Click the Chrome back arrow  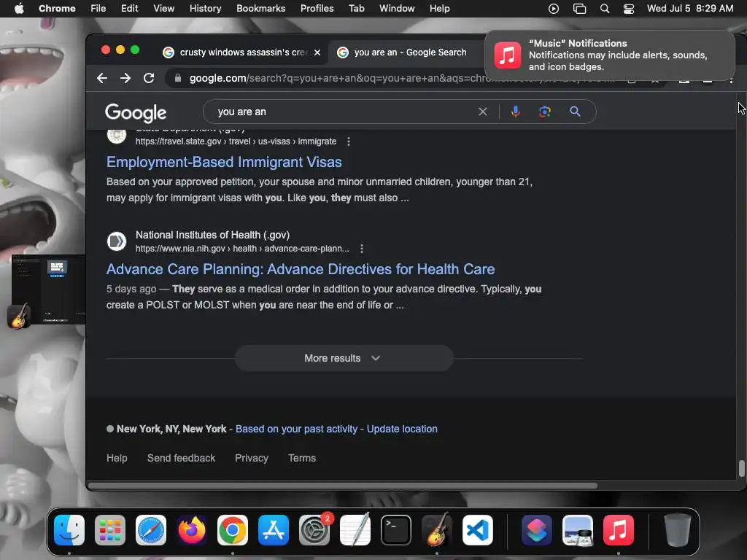coord(102,78)
